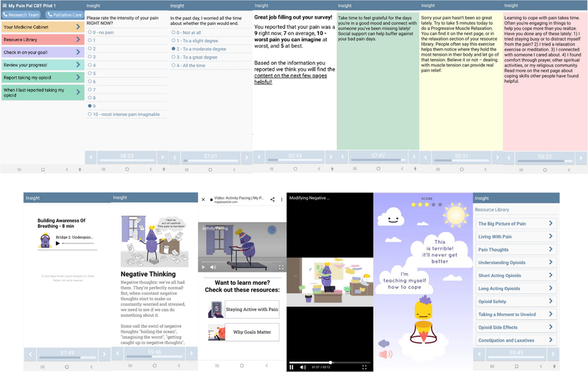Open the browser three-dot overflow menu
Viewport: 588px width, 372px height.
[282, 200]
